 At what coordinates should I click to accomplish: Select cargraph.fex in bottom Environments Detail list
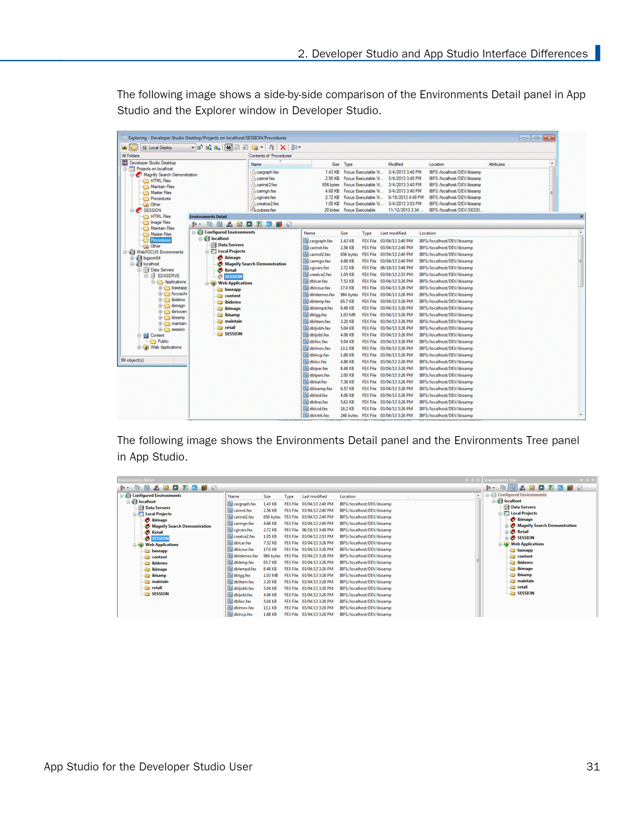pos(244,504)
